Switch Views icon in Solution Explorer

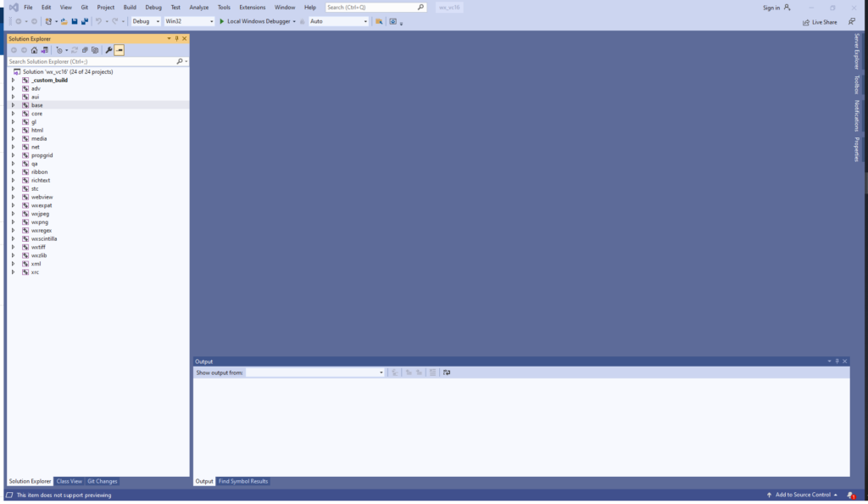coord(45,50)
